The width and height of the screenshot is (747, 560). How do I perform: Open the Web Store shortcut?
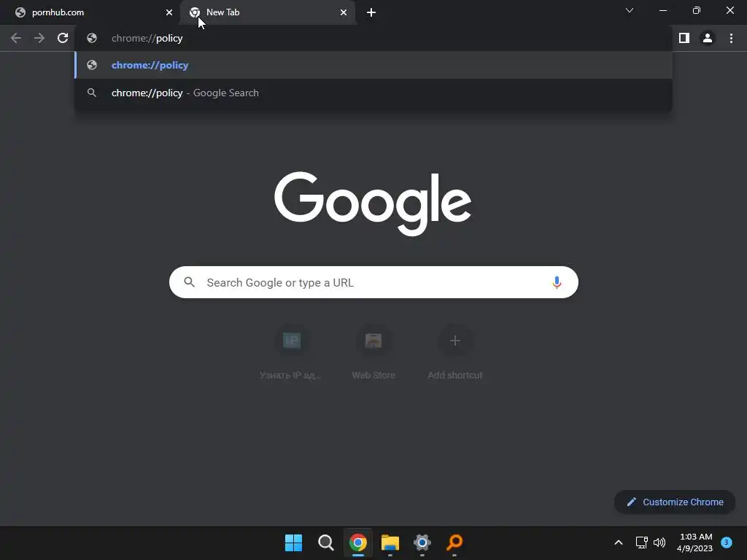373,353
